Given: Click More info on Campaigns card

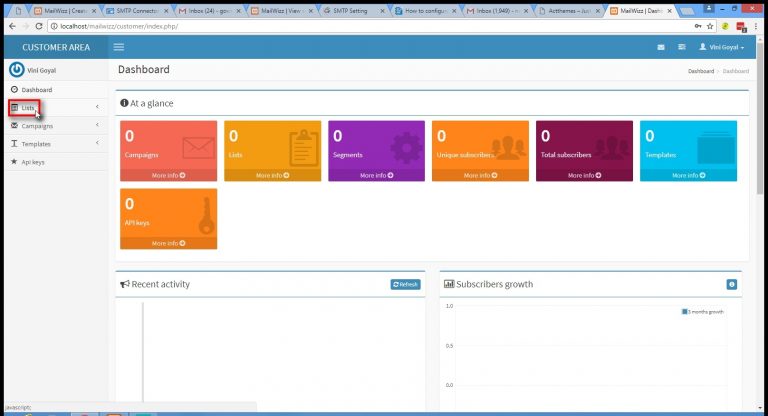Looking at the screenshot, I should 168,175.
